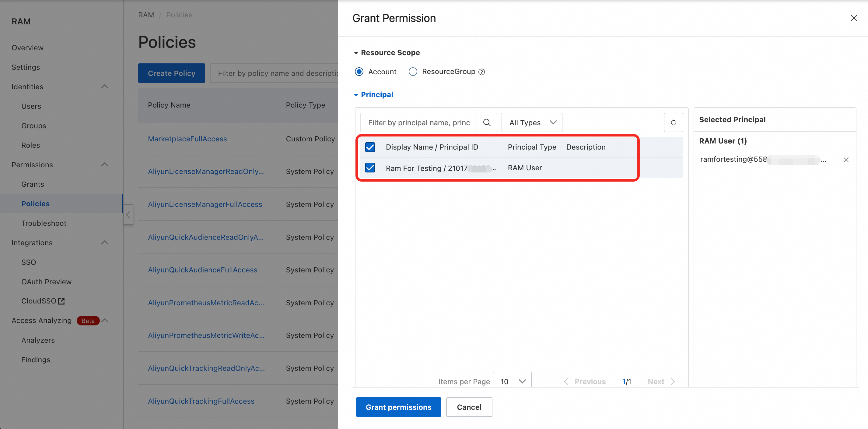Open SSO under Integrations

tap(29, 262)
